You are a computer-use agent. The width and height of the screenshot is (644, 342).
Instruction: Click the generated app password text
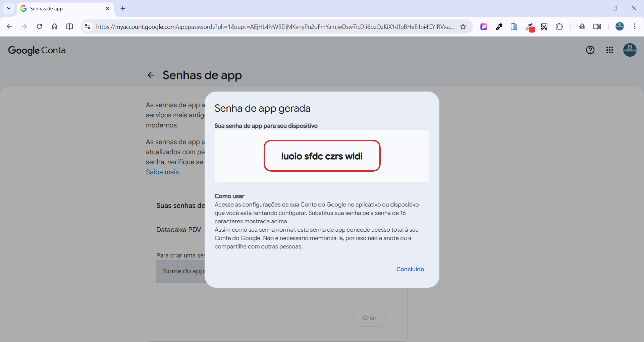point(322,156)
